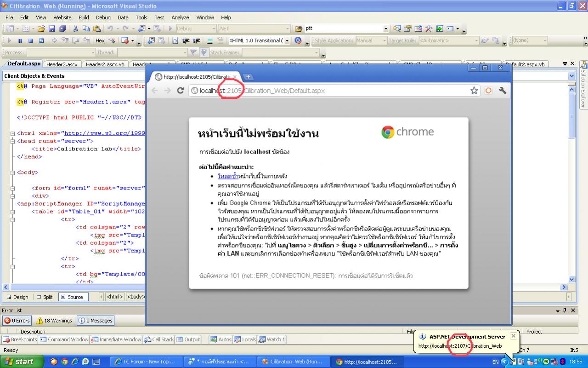Screen dimensions: 588x368
Task: Open the XHTML 1.0 Transitional schema dropdown
Action: tap(288, 40)
